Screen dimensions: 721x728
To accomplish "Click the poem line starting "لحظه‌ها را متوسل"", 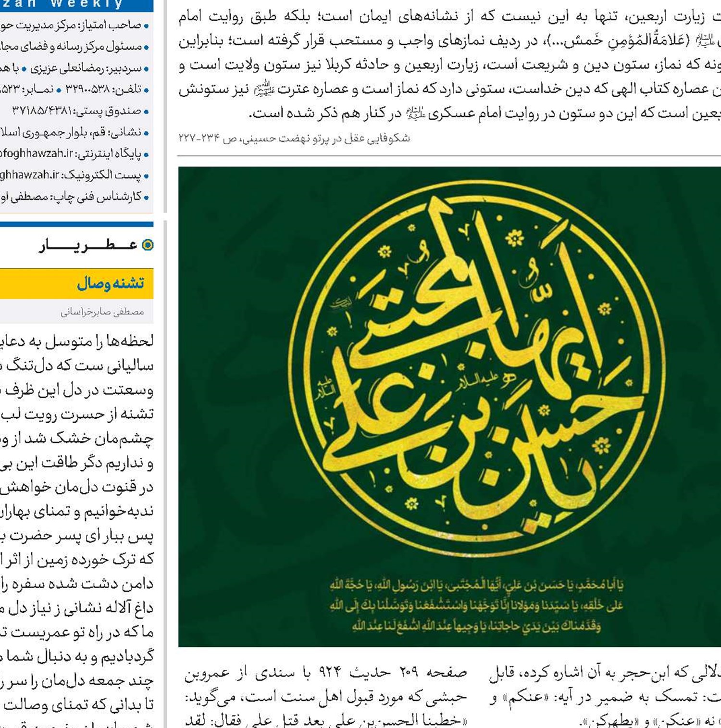I will [77, 342].
